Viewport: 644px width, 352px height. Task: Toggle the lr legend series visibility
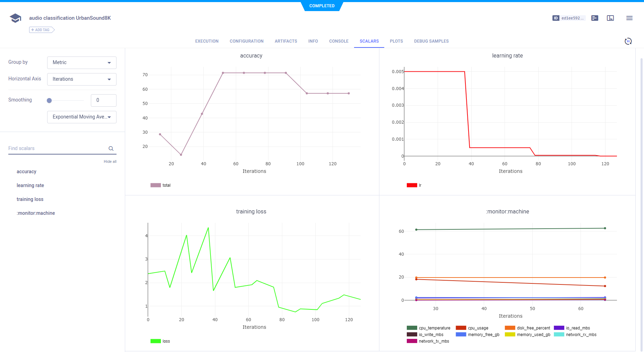pyautogui.click(x=414, y=185)
